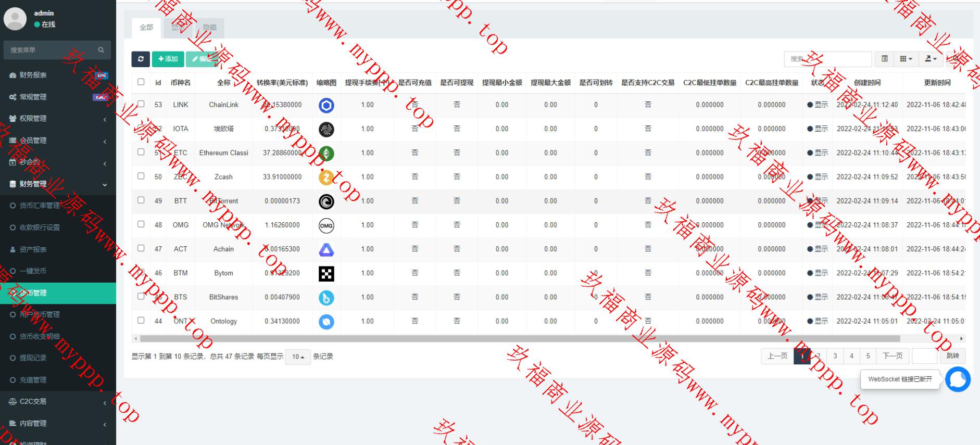
Task: Go to page 3
Action: click(835, 356)
